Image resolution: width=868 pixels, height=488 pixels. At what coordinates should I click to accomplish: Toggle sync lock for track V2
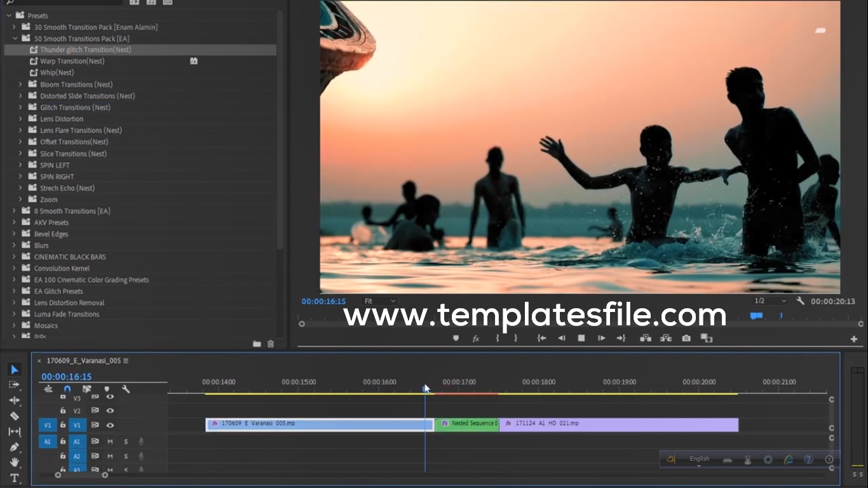95,411
